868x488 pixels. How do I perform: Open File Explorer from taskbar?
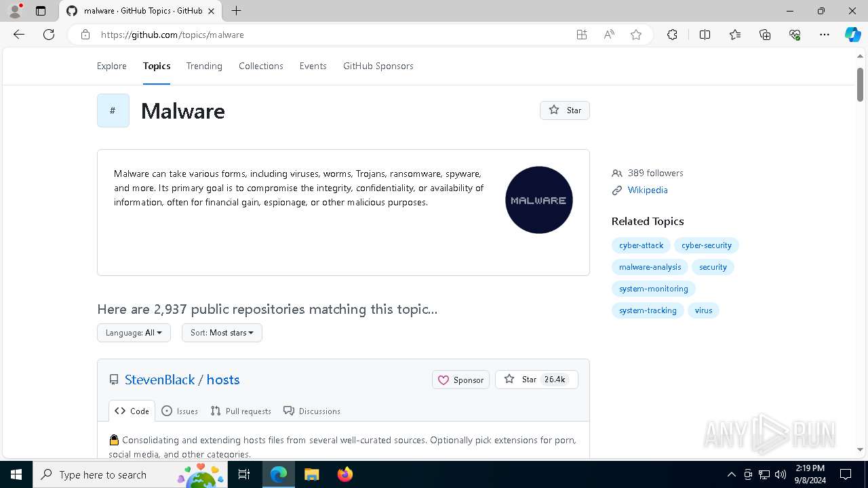click(x=312, y=474)
